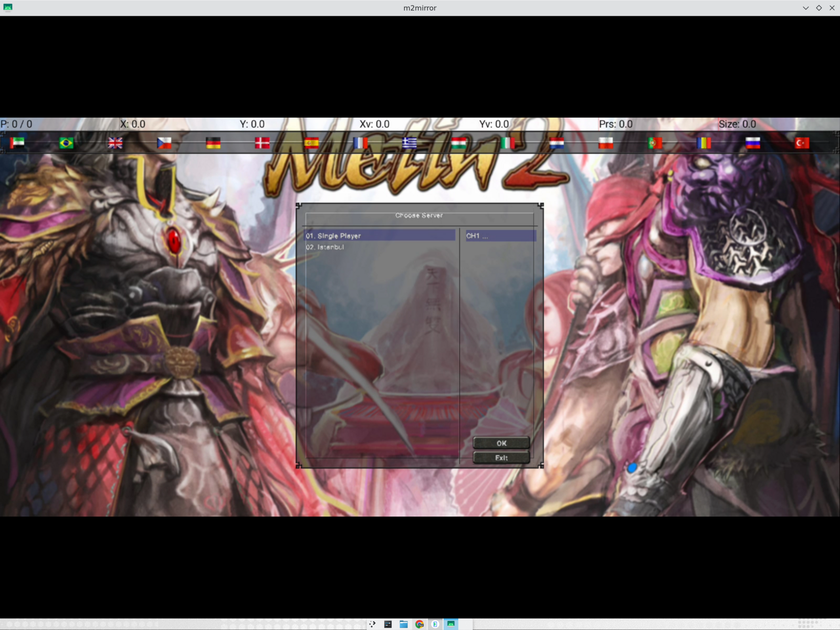Click the 'Choose Server' dialog title
The image size is (840, 630).
pos(419,215)
